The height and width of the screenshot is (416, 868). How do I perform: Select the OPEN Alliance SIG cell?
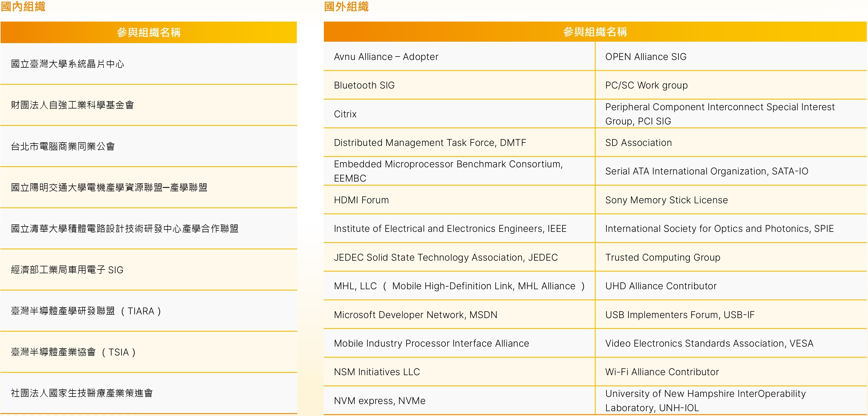731,57
